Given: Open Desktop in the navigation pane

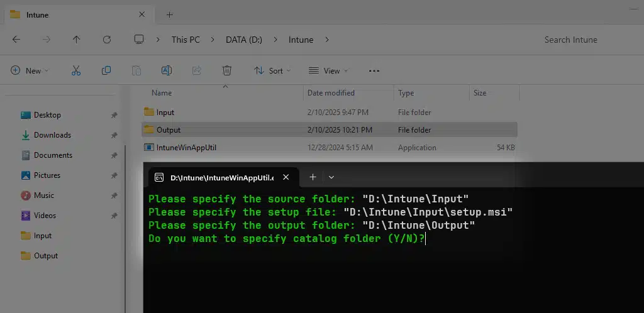Looking at the screenshot, I should pos(47,115).
